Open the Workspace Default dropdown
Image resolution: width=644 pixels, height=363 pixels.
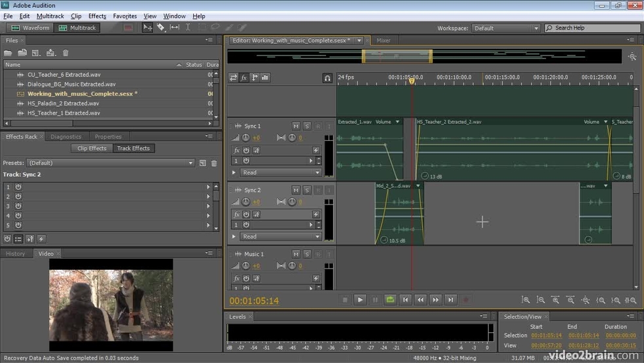click(506, 28)
